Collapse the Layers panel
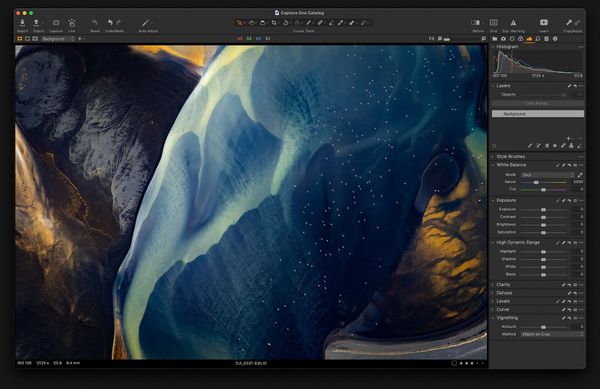The width and height of the screenshot is (600, 389). pos(493,86)
